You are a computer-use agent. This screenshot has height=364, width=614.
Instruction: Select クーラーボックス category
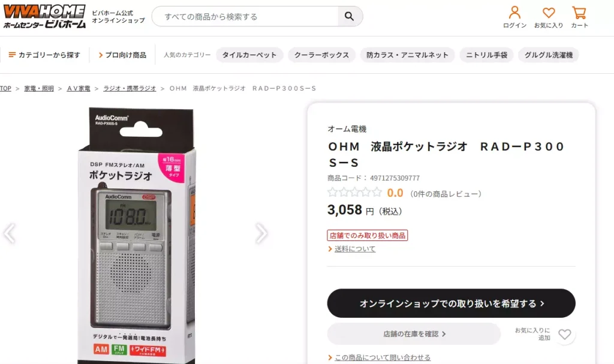point(321,55)
